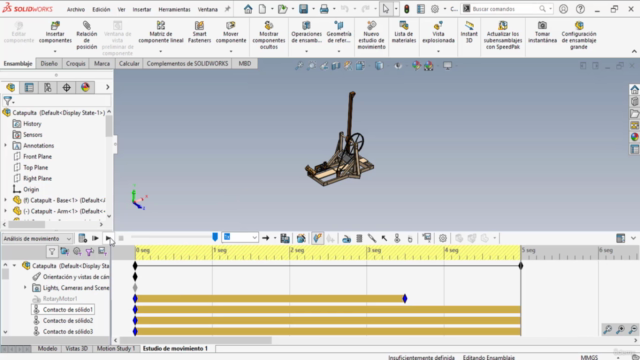Image resolution: width=640 pixels, height=360 pixels.
Task: Open playback mode arrow dropdown
Action: (275, 238)
